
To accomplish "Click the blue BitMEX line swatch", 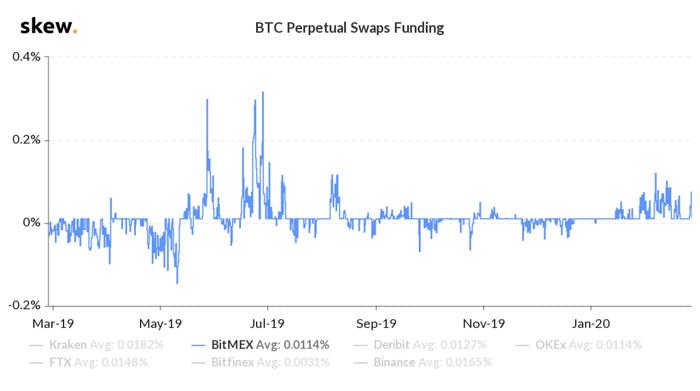I will point(198,345).
